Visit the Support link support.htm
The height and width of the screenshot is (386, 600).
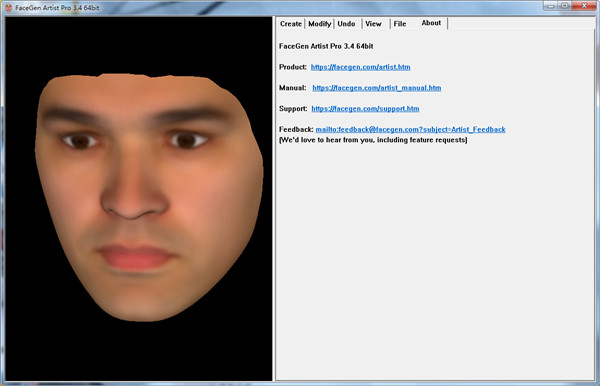click(x=365, y=109)
